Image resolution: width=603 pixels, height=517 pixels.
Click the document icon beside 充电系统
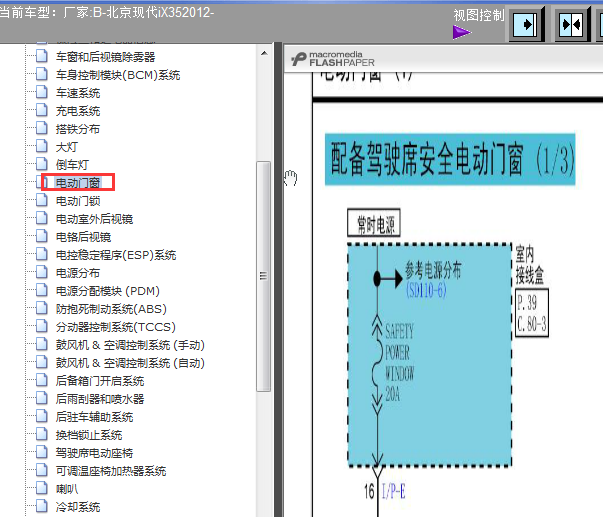(42, 110)
